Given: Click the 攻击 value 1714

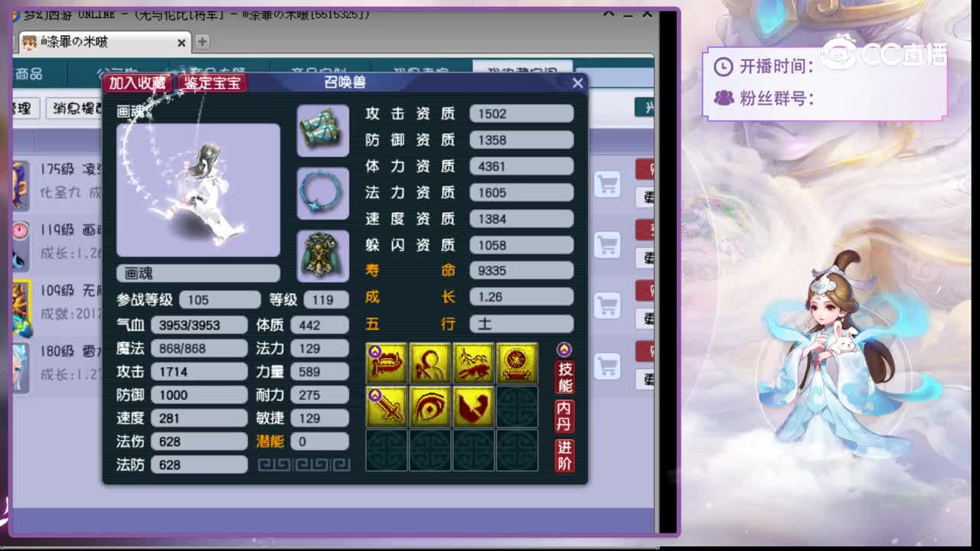Looking at the screenshot, I should [199, 371].
